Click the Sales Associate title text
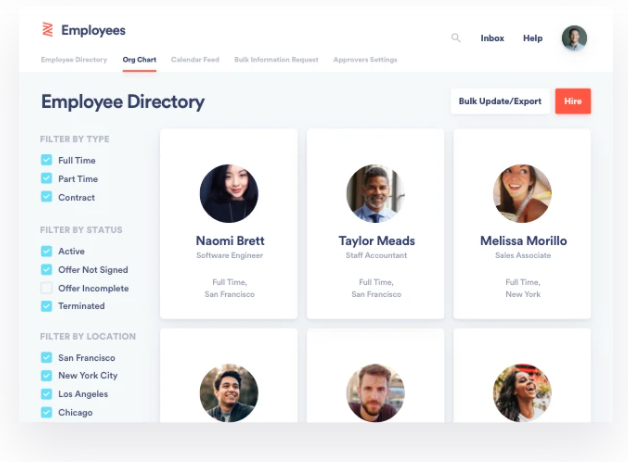 tap(523, 255)
